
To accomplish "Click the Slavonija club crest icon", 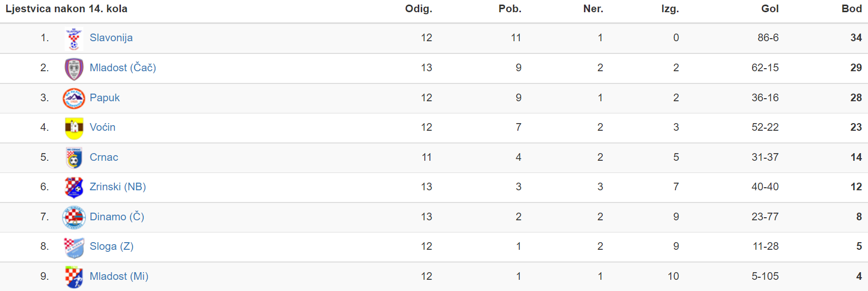I will pyautogui.click(x=74, y=39).
